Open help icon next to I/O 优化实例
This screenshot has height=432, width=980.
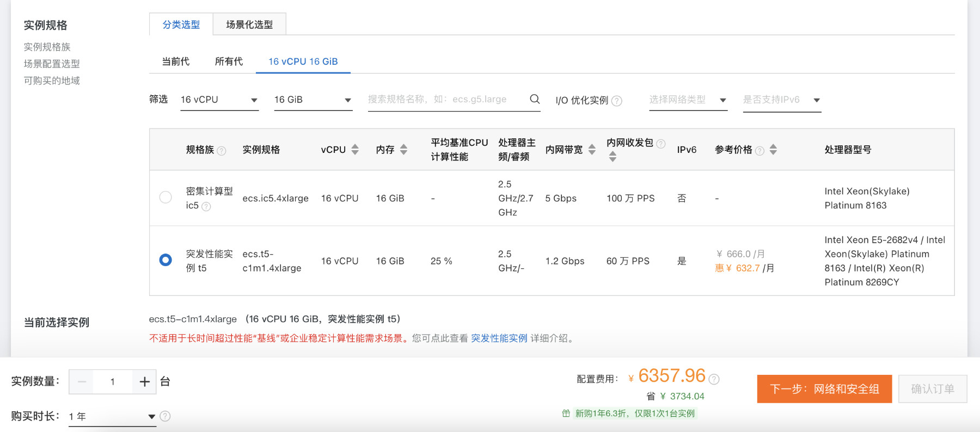pos(617,101)
